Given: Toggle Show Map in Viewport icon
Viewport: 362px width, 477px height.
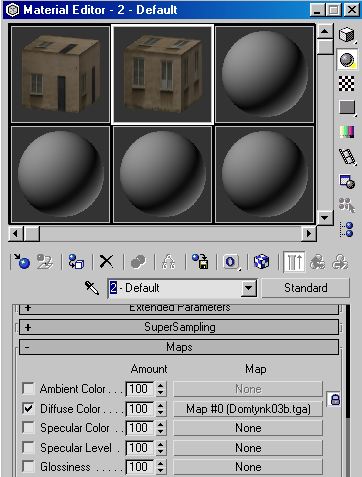Looking at the screenshot, I should [x=261, y=262].
